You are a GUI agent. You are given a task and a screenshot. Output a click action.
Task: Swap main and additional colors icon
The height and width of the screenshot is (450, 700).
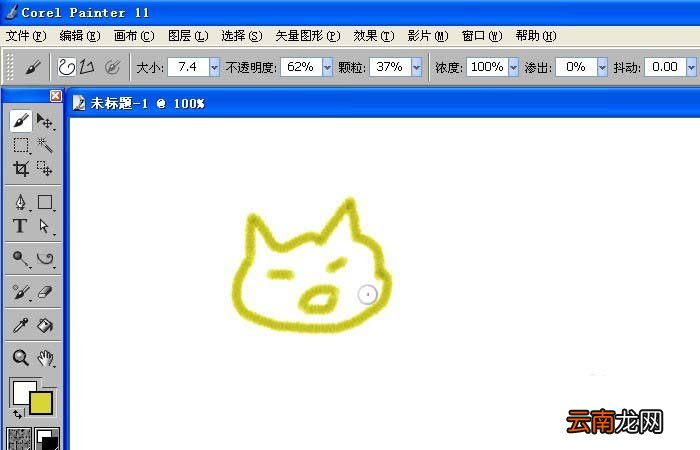pyautogui.click(x=17, y=414)
